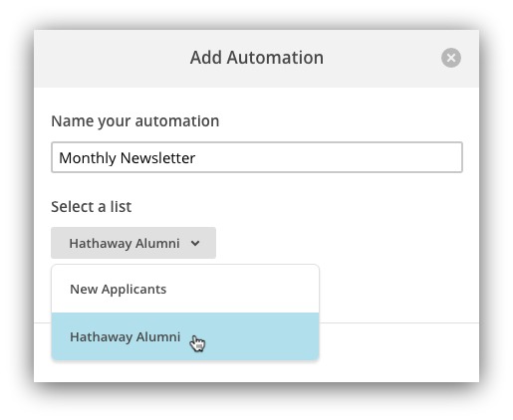This screenshot has width=513, height=420.
Task: Select New Applicants from the list menu
Action: point(185,289)
